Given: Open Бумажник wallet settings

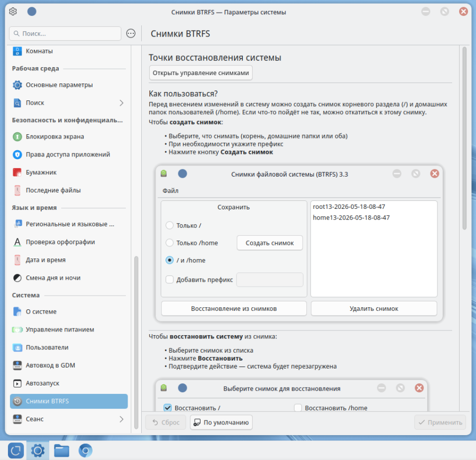Looking at the screenshot, I should pos(69,172).
